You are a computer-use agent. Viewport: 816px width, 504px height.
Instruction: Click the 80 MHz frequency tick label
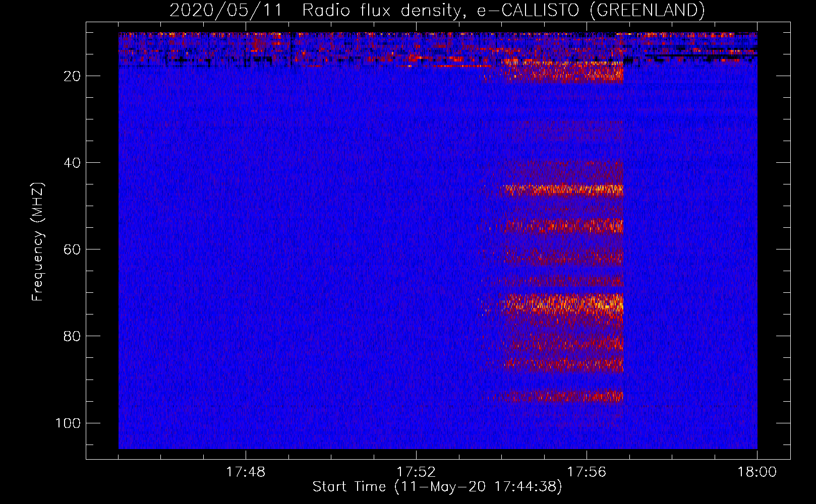[73, 336]
